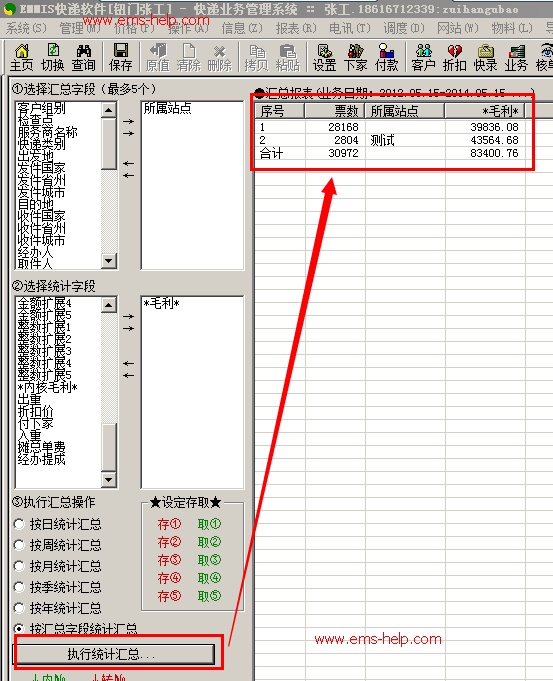Screen dimensions: 553x681
Task: Select the 付款 payment toolbar icon
Action: [x=386, y=57]
